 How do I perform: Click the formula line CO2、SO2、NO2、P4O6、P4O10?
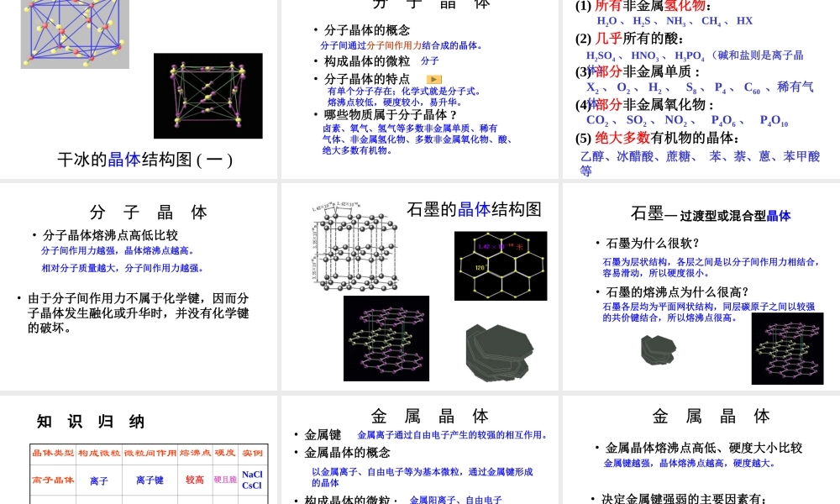[687, 120]
